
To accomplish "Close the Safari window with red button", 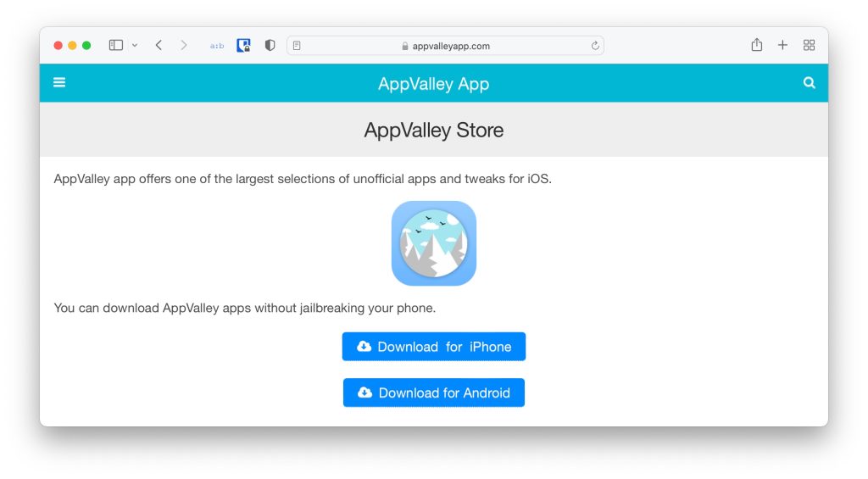I will [x=58, y=46].
